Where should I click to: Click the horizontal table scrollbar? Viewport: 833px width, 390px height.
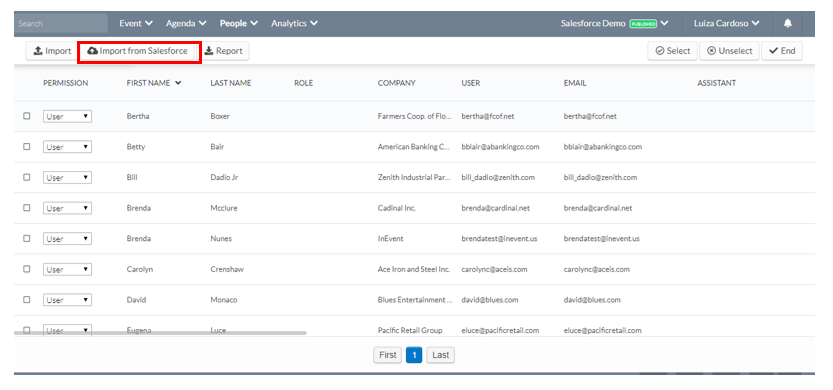click(x=160, y=333)
